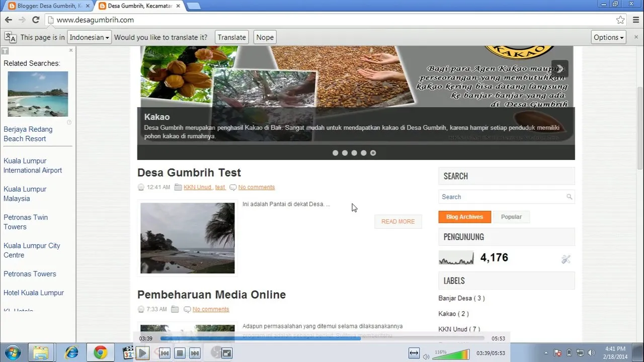Open Kuala Lumpur City Centre link
This screenshot has width=644, height=362.
click(x=32, y=250)
